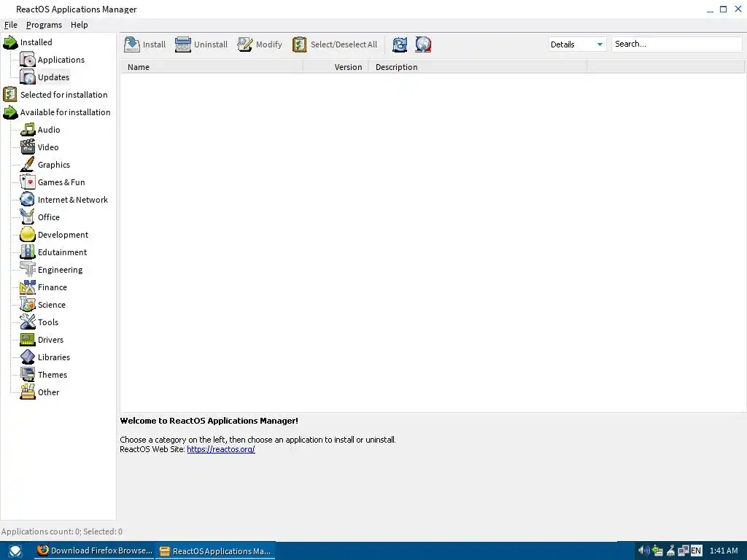Select the Engineering tree label
Image resolution: width=747 pixels, height=560 pixels.
pyautogui.click(x=60, y=270)
